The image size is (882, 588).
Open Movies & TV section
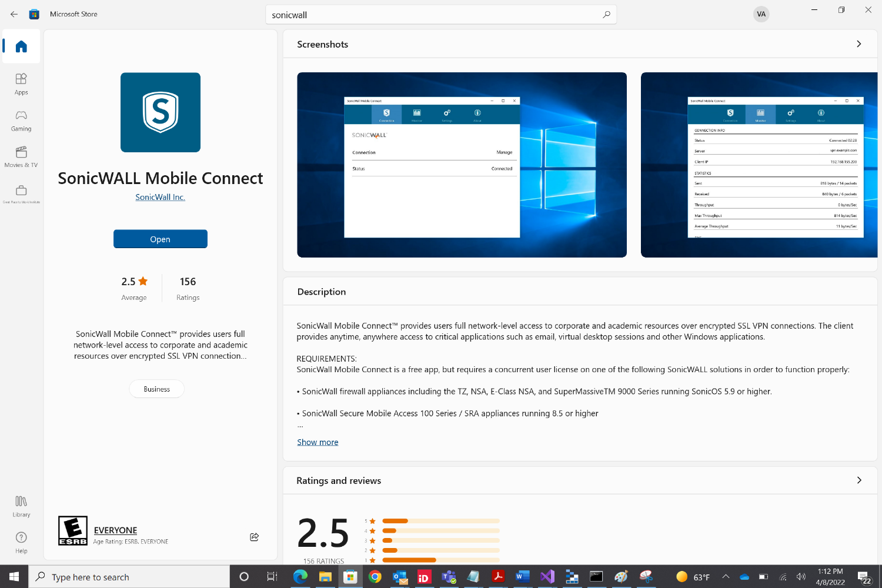point(21,156)
